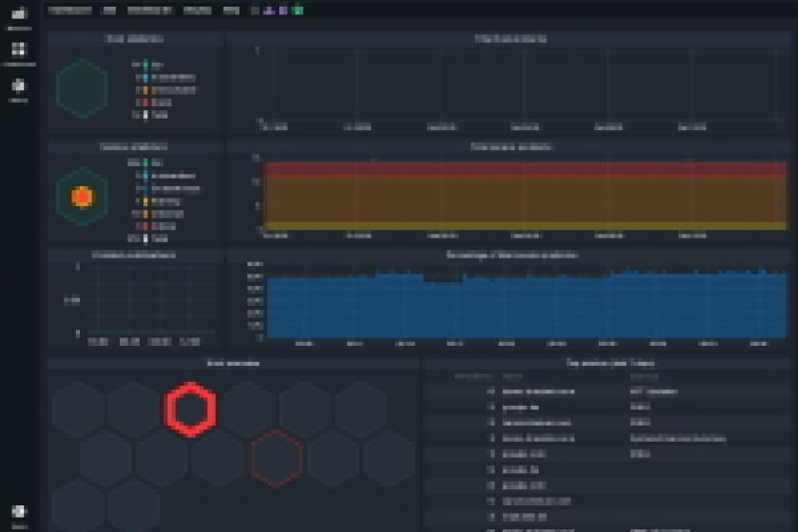Select the thin red-outlined hexagon in the map
This screenshot has width=798, height=532.
pos(276,459)
